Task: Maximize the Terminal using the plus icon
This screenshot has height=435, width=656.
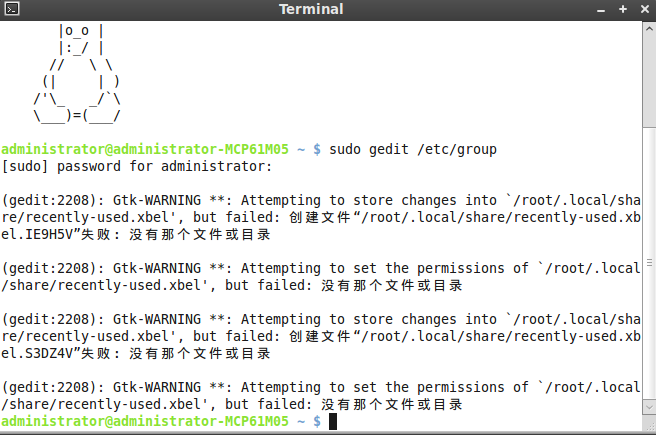Action: point(623,9)
